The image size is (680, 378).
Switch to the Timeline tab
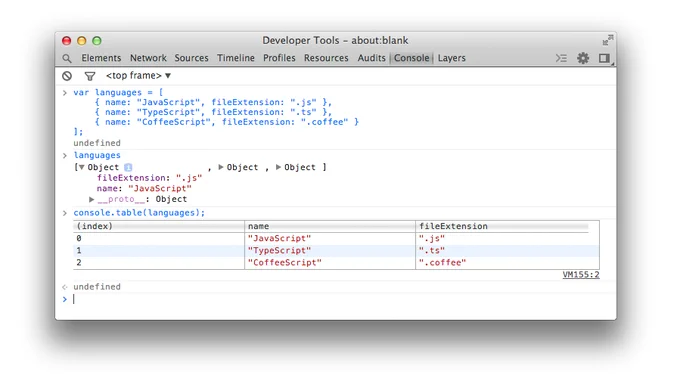coord(236,58)
